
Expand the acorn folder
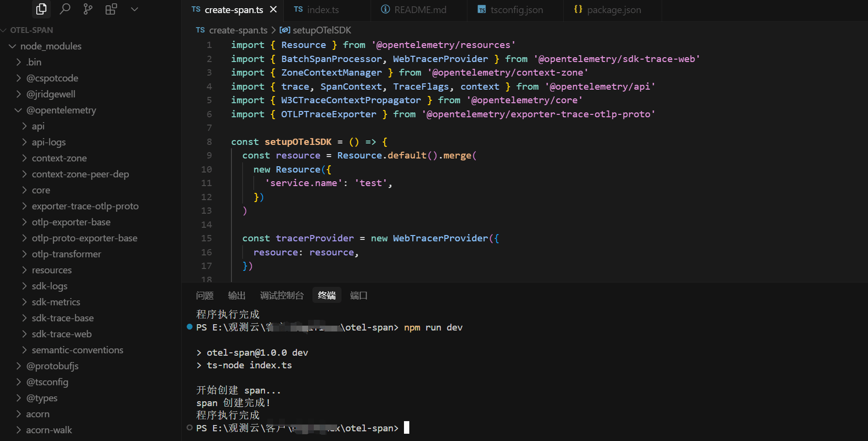[18, 414]
